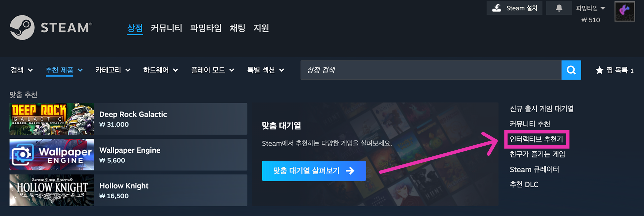
Task: Select the Hollow Knight game entry
Action: tap(128, 190)
